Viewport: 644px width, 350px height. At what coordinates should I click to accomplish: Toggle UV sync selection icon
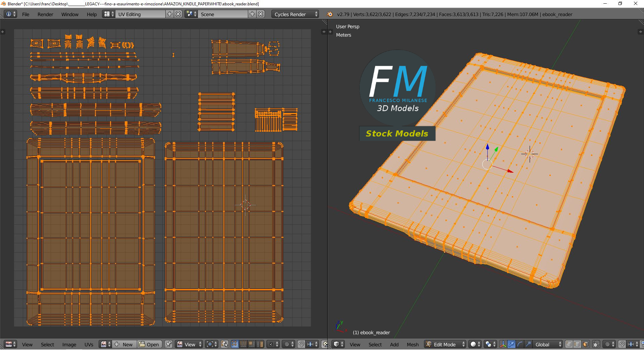pyautogui.click(x=225, y=344)
